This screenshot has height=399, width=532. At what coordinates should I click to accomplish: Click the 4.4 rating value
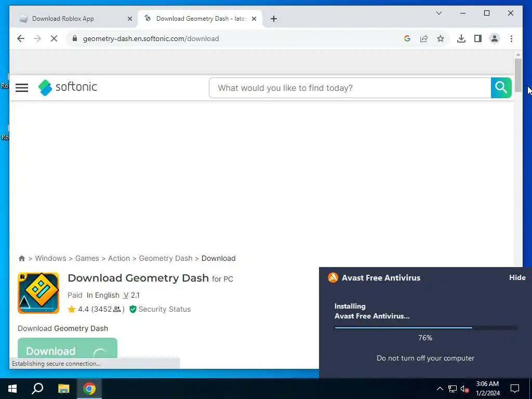(84, 309)
